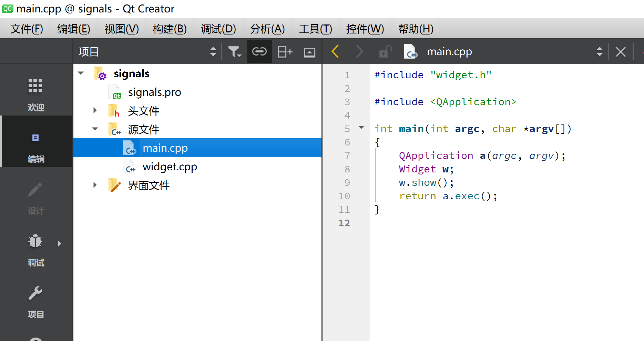
Task: Go forward with the right arrow
Action: point(359,52)
